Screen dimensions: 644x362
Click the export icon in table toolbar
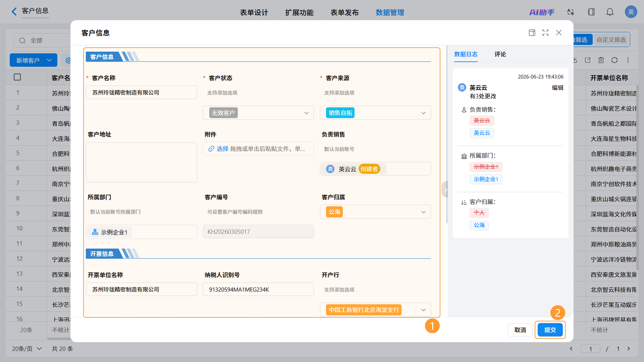click(x=587, y=60)
